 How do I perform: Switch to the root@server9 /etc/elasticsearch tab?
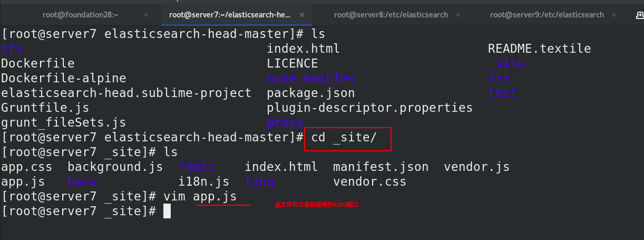547,15
